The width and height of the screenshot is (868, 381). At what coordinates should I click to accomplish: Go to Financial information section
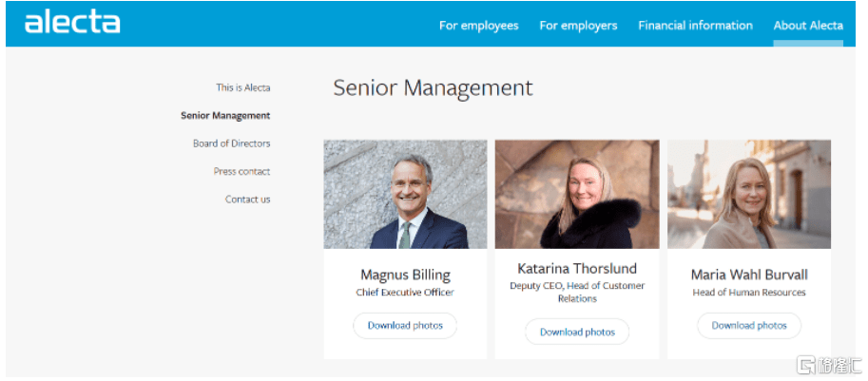695,26
